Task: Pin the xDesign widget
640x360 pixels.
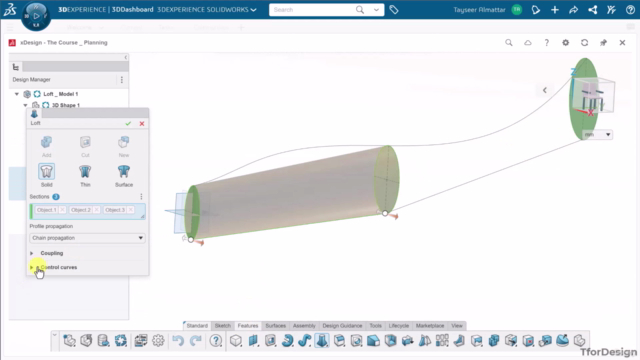Action: pyautogui.click(x=603, y=42)
